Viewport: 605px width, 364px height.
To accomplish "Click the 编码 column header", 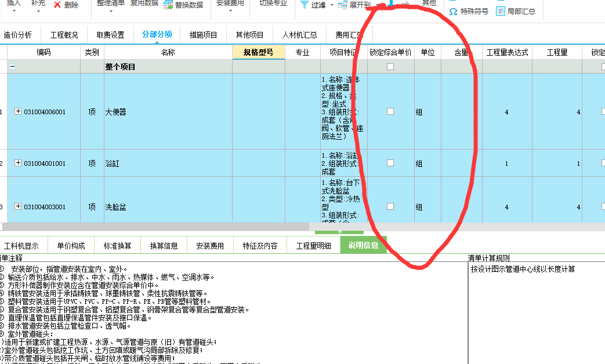I will tap(44, 52).
